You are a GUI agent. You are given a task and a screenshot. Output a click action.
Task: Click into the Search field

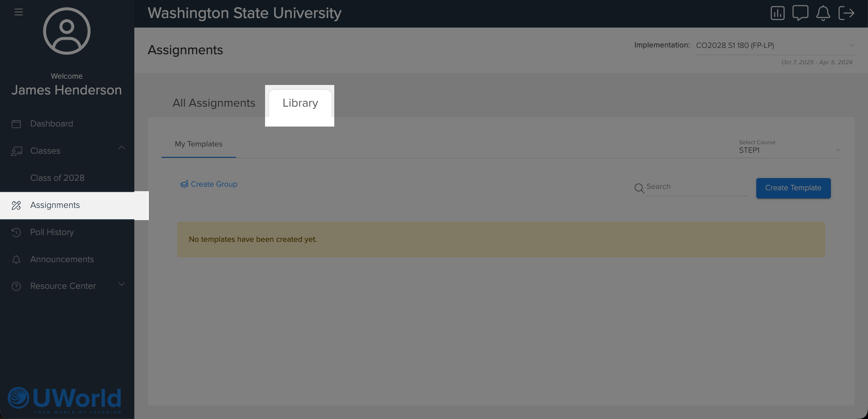pos(697,187)
